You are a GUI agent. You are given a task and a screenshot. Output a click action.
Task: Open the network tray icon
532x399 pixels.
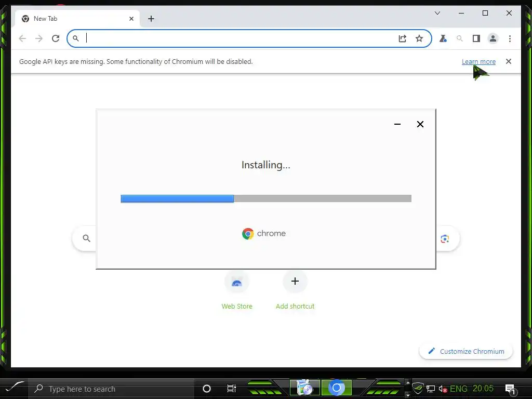[431, 389]
